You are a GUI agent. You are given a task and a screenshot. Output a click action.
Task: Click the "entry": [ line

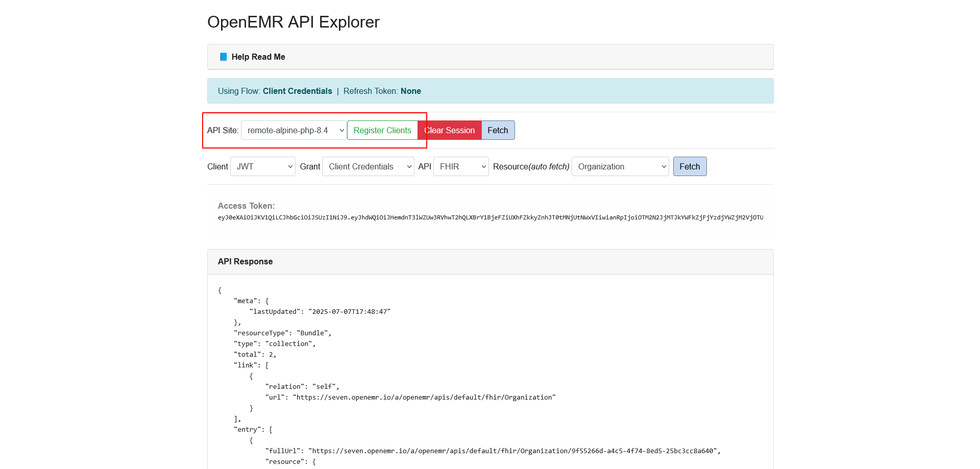(x=253, y=430)
